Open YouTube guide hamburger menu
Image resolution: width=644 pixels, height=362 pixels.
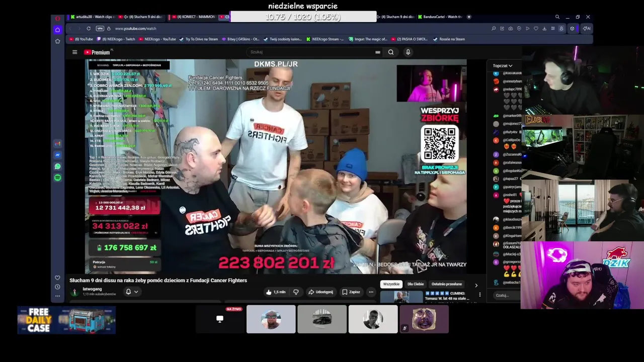[74, 52]
